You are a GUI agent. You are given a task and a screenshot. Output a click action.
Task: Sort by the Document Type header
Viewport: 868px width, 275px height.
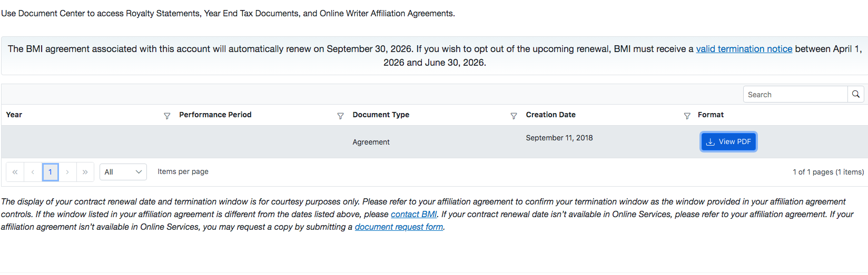(x=381, y=115)
